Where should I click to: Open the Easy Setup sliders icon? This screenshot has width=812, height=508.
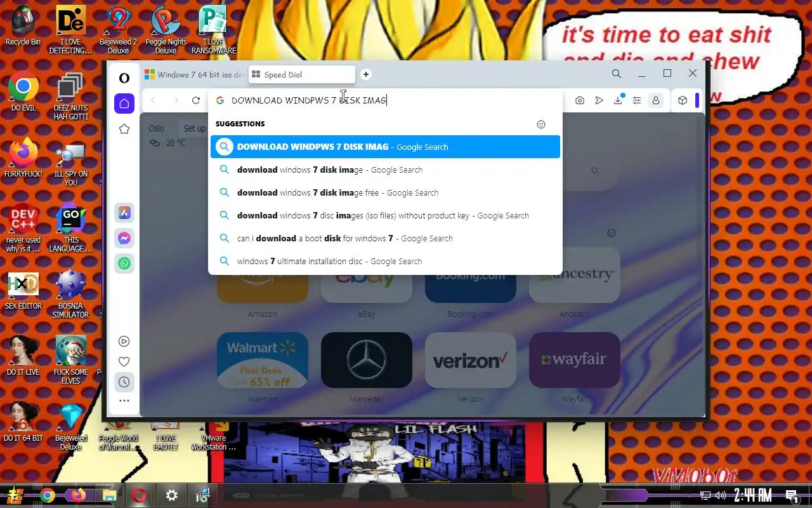coord(637,100)
